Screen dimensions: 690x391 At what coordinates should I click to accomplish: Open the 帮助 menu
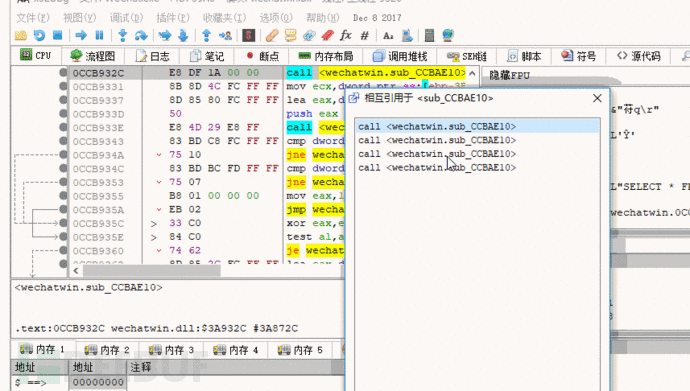point(323,18)
